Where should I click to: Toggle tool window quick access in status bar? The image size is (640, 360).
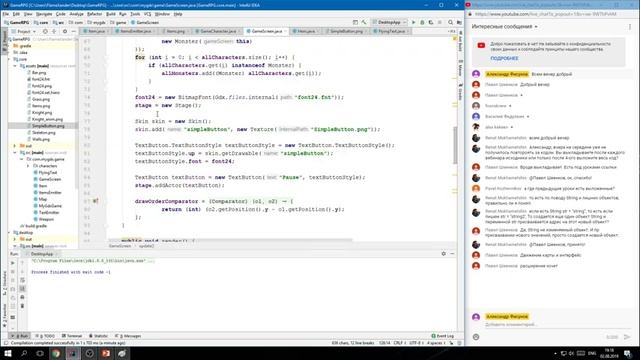click(6, 343)
